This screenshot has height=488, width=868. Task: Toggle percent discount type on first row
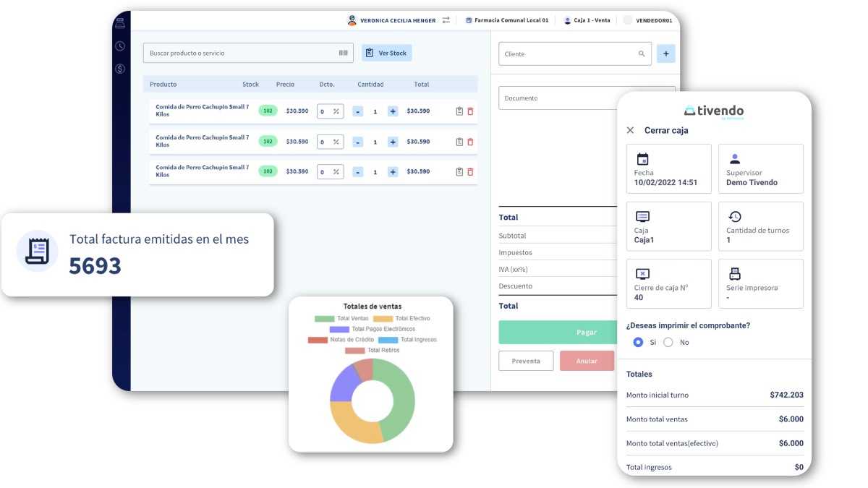(336, 111)
